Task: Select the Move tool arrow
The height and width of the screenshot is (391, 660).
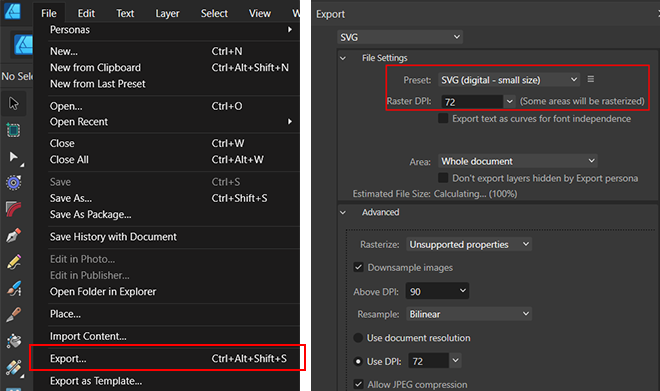Action: pyautogui.click(x=13, y=104)
